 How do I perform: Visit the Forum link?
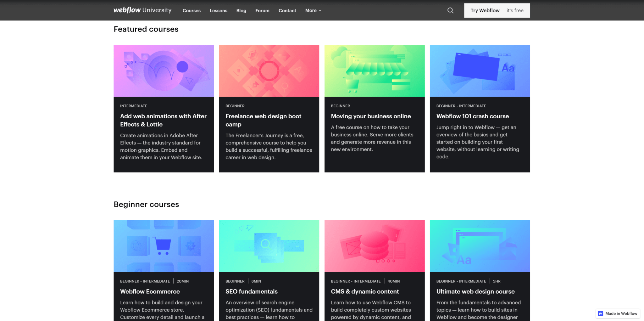tap(262, 11)
